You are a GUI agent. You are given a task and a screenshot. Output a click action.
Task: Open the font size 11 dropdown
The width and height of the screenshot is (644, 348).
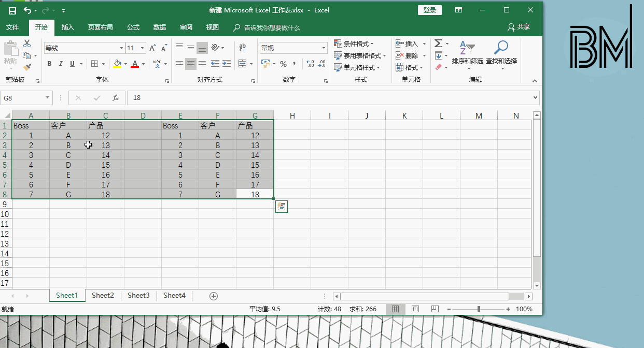point(143,48)
